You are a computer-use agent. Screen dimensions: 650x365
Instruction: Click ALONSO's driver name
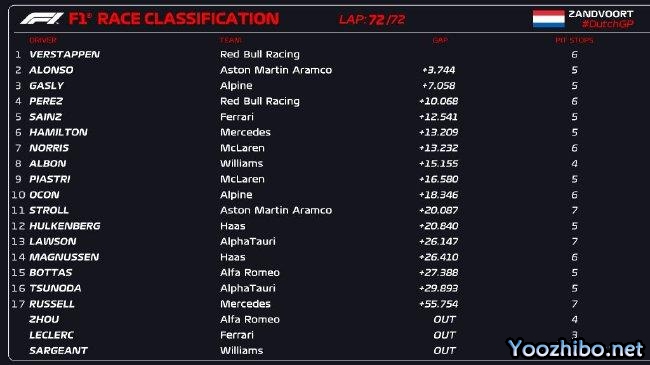51,70
